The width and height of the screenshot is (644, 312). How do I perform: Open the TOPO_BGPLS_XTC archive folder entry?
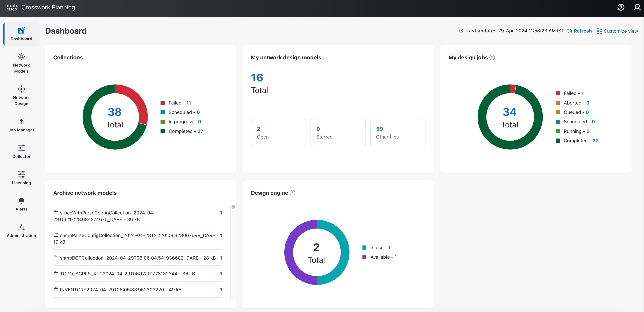point(127,274)
